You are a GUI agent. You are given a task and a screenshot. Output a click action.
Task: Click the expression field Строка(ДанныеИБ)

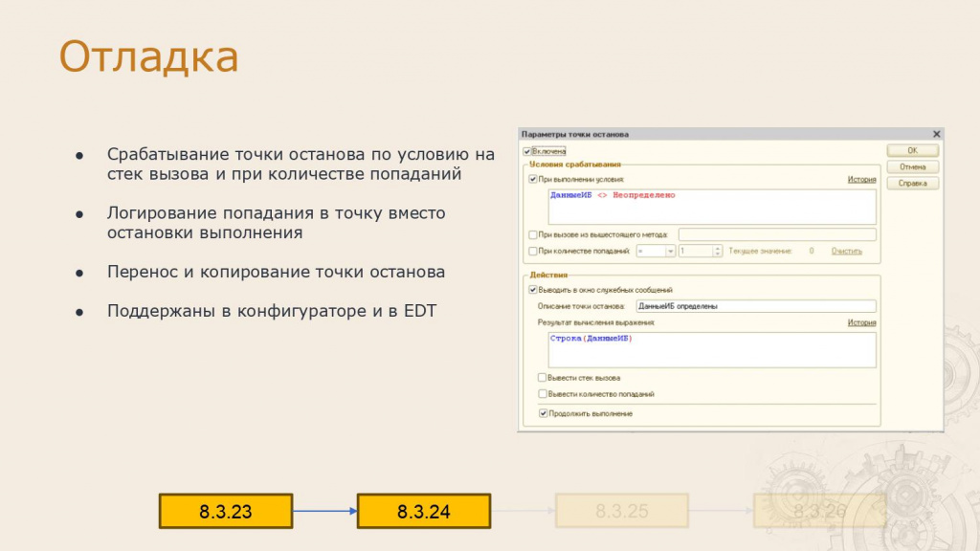712,350
